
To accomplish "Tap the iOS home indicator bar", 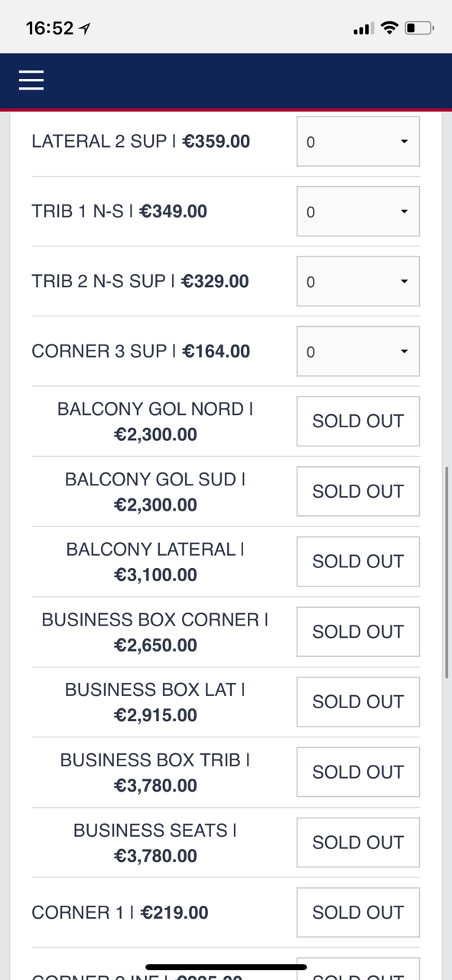I will point(226,967).
